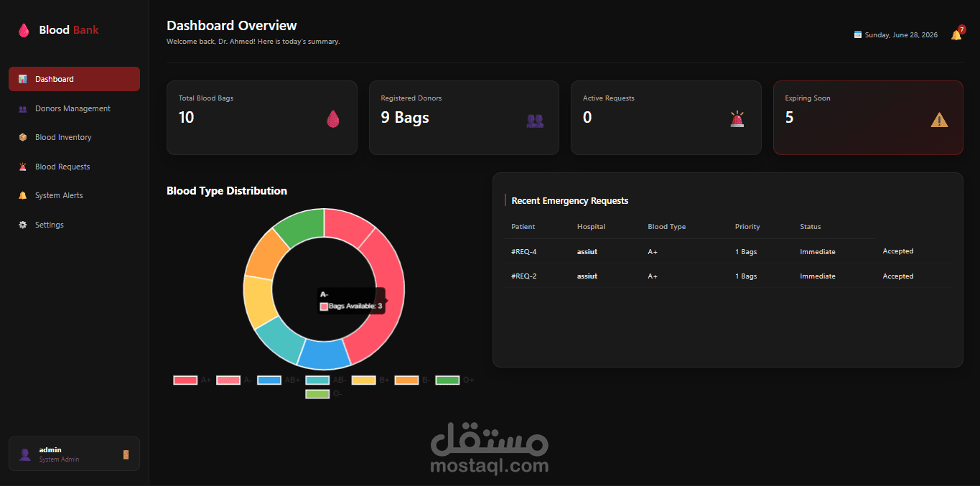Click the Dashboard chart icon in sidebar

point(23,79)
